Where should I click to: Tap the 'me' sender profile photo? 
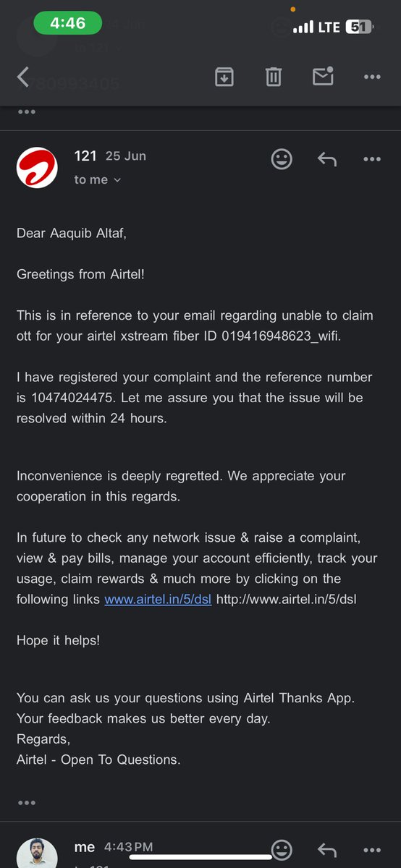point(37,854)
